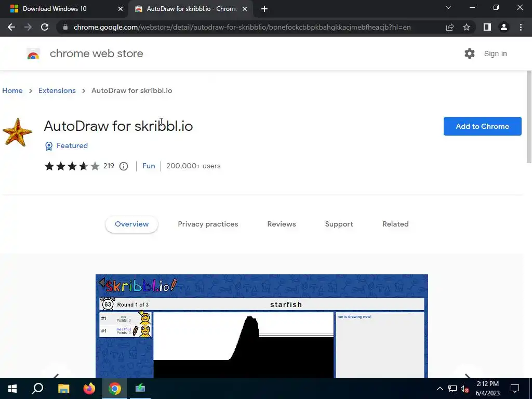The image size is (532, 399).
Task: View site info via the lock icon
Action: 65,27
